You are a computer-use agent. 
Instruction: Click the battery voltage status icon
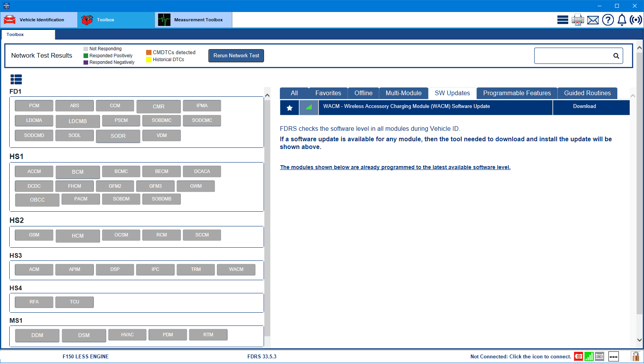coord(600,356)
